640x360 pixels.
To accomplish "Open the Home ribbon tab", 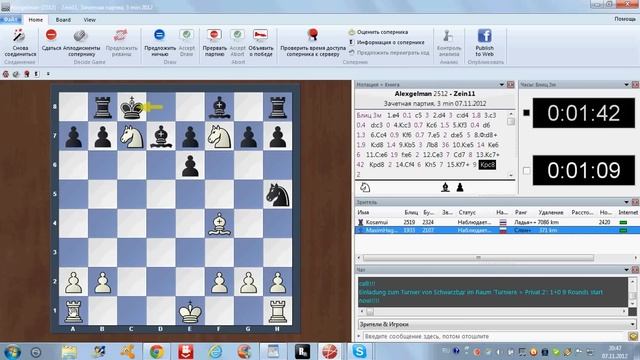I will (x=36, y=20).
